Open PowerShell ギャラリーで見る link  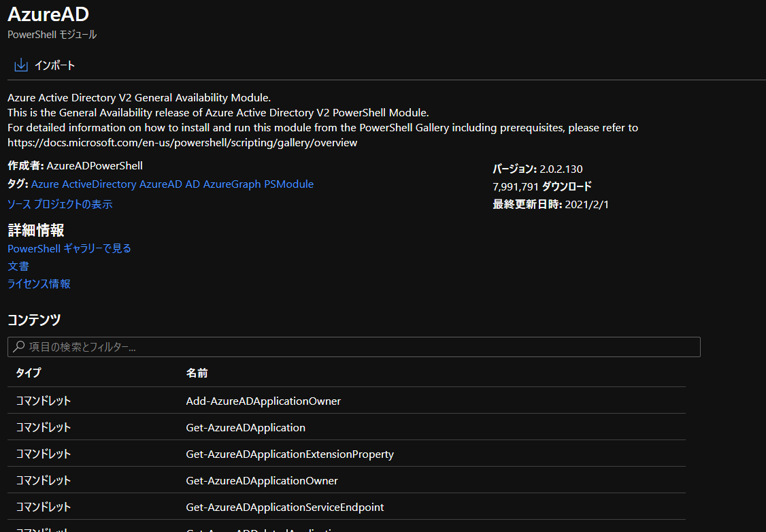(x=69, y=249)
